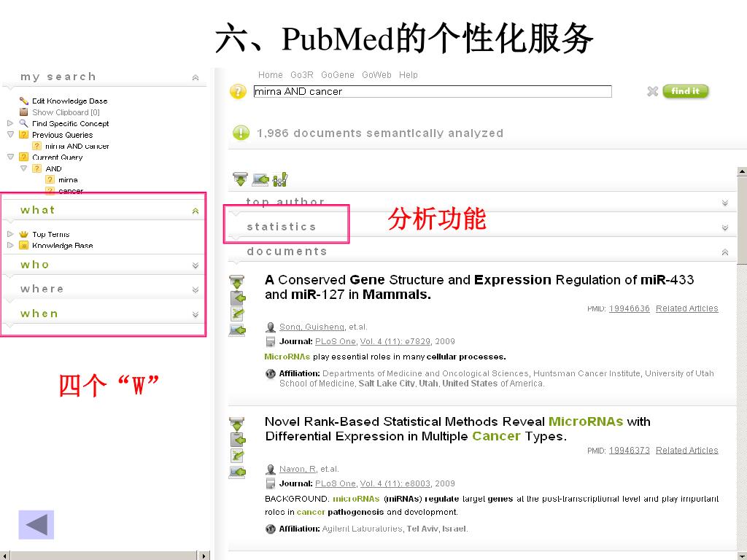Collapse the what panel chevron

pyautogui.click(x=196, y=211)
